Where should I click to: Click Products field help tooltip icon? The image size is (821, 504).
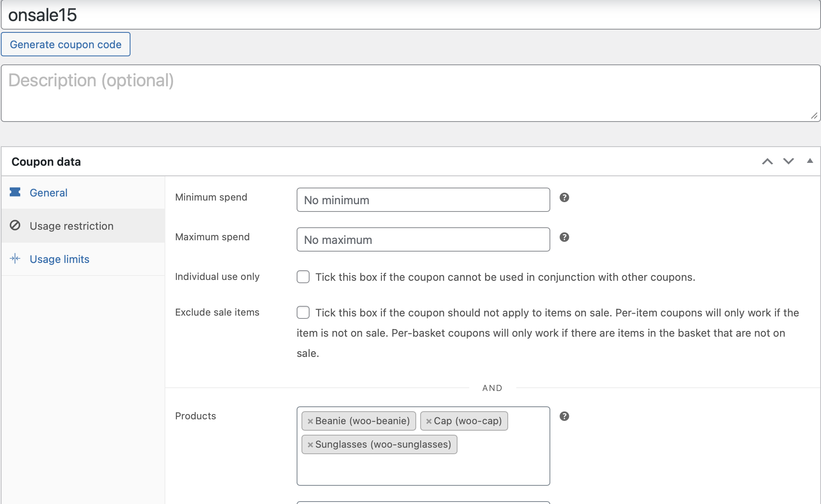[x=564, y=416]
